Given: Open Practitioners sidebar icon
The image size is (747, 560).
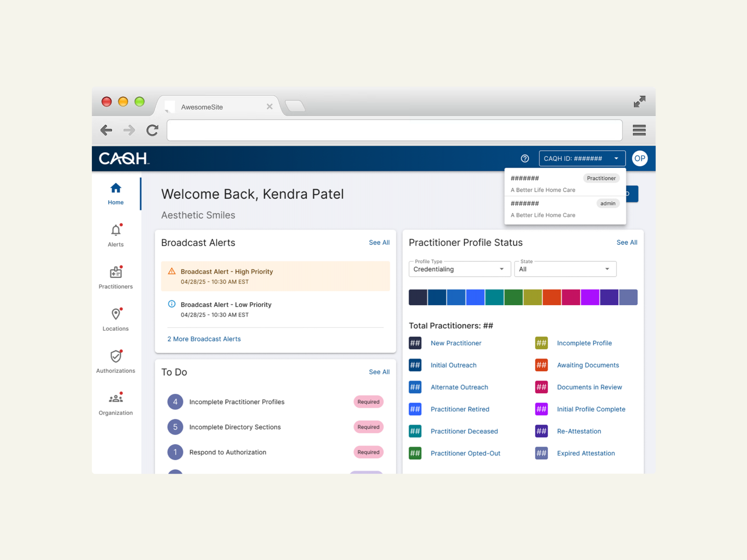Looking at the screenshot, I should [x=116, y=272].
